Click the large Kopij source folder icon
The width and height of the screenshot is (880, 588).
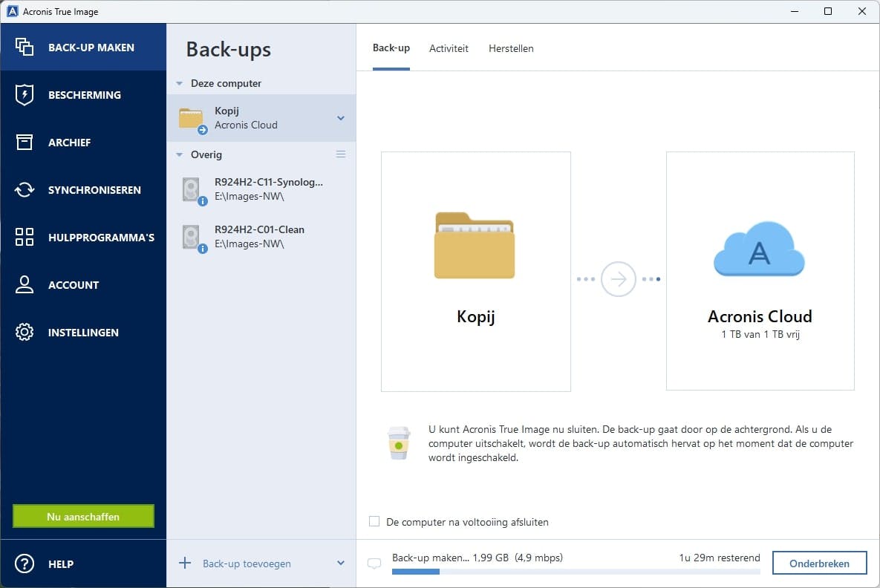[475, 245]
